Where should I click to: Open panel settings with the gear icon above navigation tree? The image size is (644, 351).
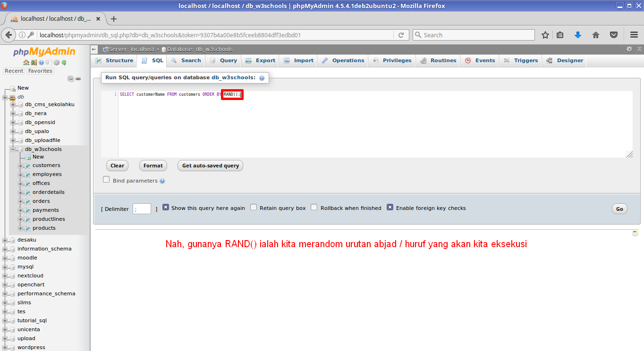[x=56, y=62]
